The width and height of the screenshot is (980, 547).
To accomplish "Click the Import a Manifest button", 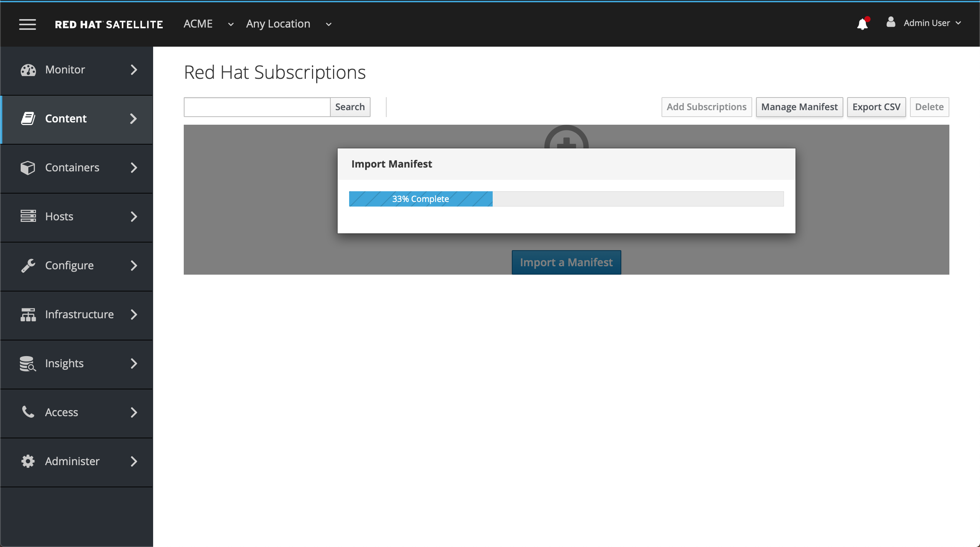I will 566,262.
